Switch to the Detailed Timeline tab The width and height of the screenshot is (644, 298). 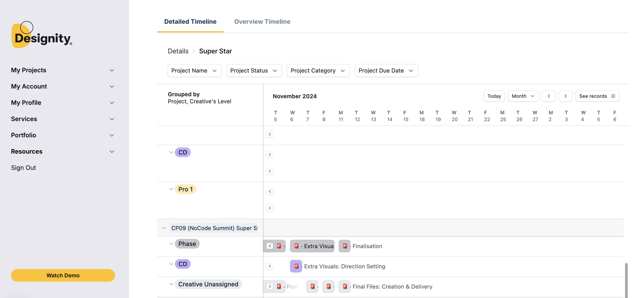point(190,22)
